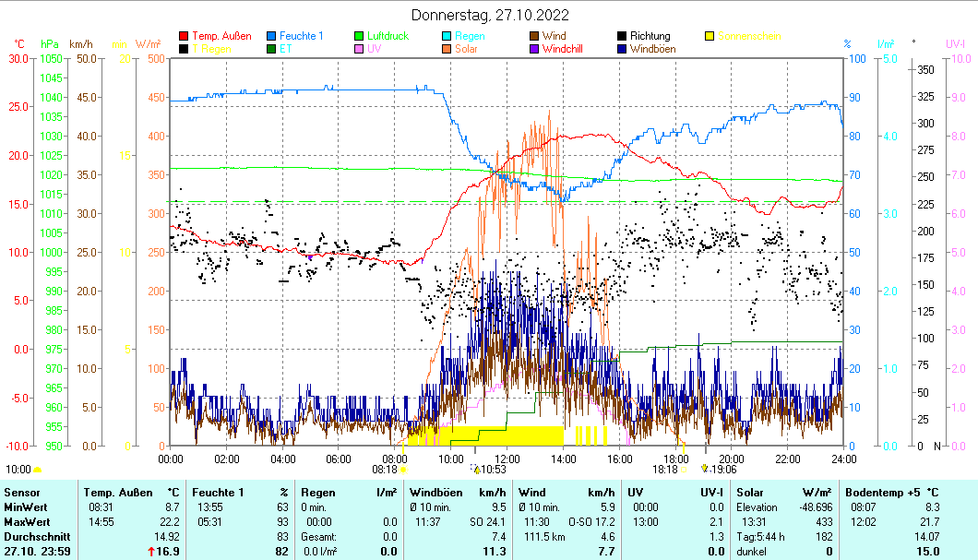Click the purple Windchill legend swatch

tap(536, 49)
